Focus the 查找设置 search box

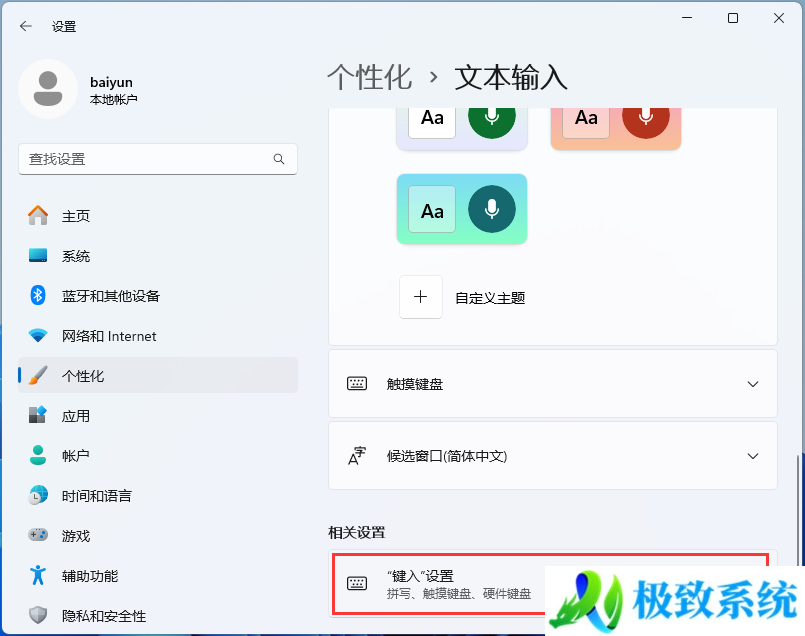pyautogui.click(x=158, y=159)
